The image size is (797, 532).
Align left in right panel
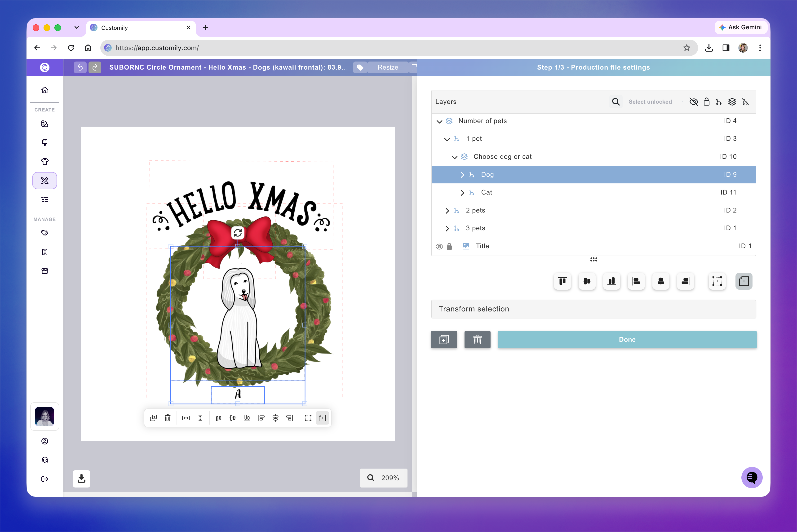tap(636, 281)
